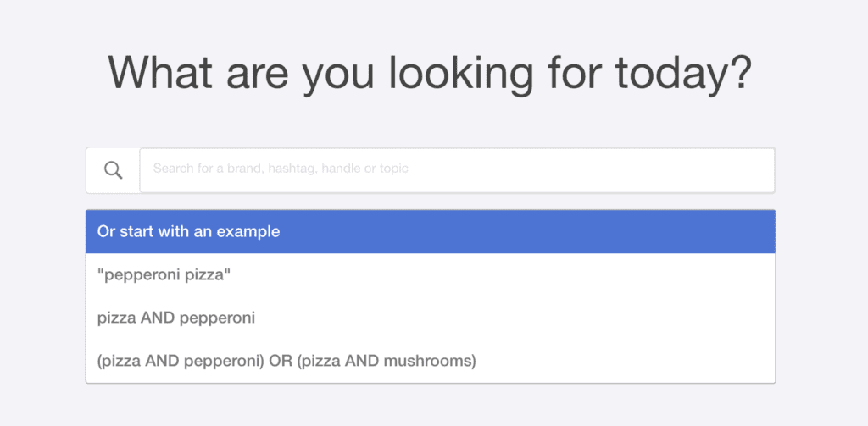
Task: Tap the search glass icon box
Action: [x=113, y=170]
